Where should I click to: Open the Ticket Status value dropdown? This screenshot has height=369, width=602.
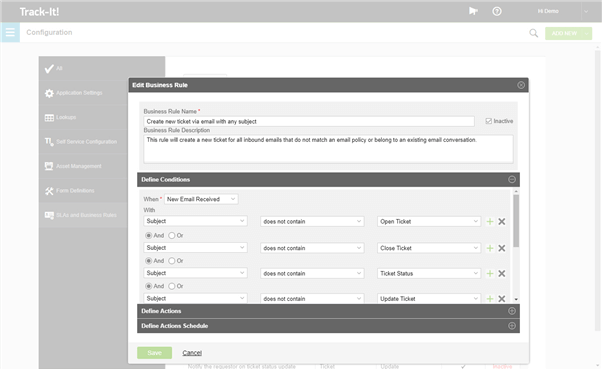click(x=429, y=273)
